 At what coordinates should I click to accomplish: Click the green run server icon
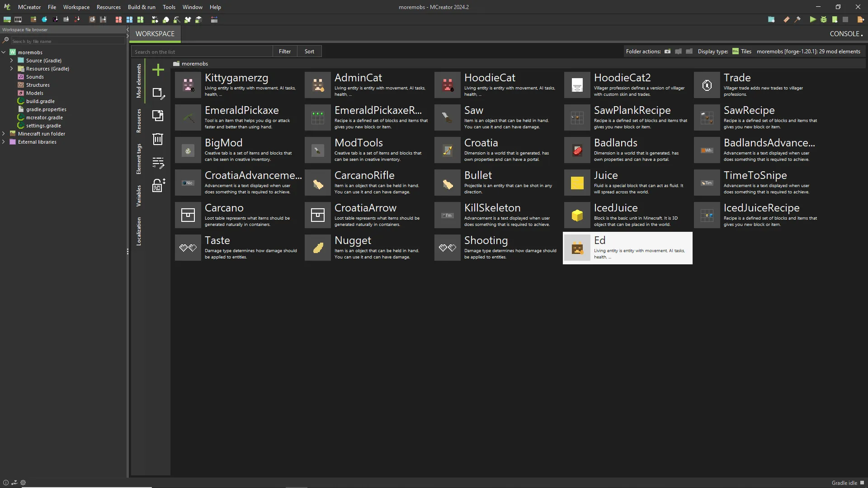pos(835,19)
